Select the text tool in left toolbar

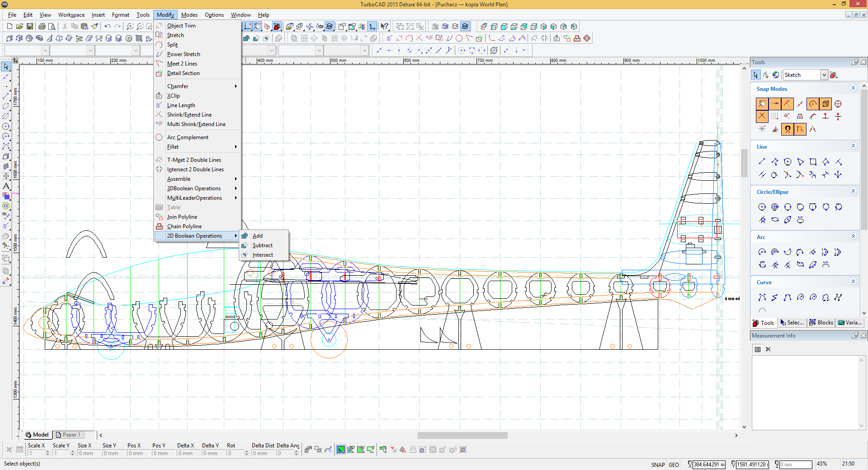(6, 186)
